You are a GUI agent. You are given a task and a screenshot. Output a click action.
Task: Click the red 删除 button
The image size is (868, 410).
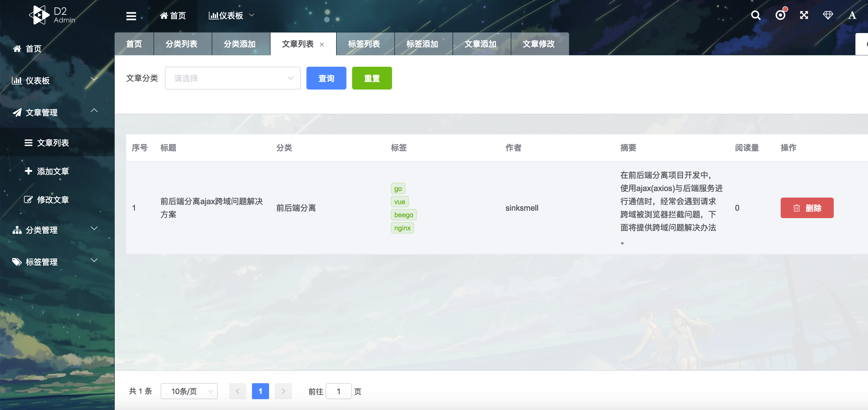point(807,208)
